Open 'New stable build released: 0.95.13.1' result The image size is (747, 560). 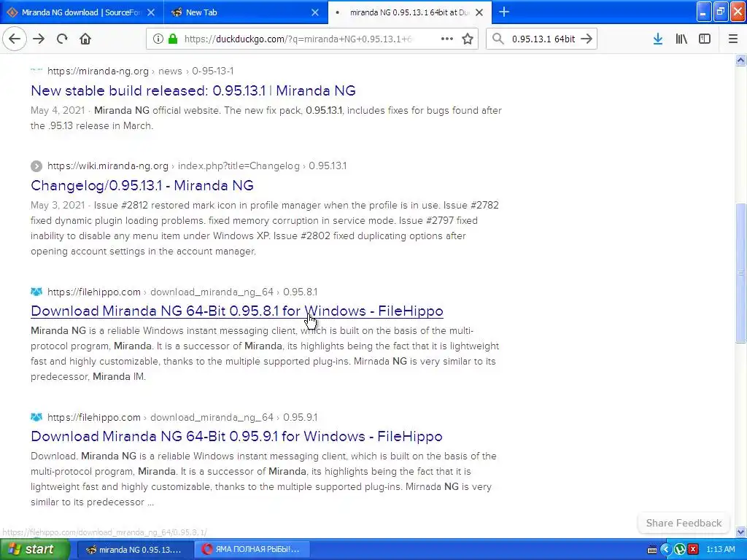coord(193,90)
